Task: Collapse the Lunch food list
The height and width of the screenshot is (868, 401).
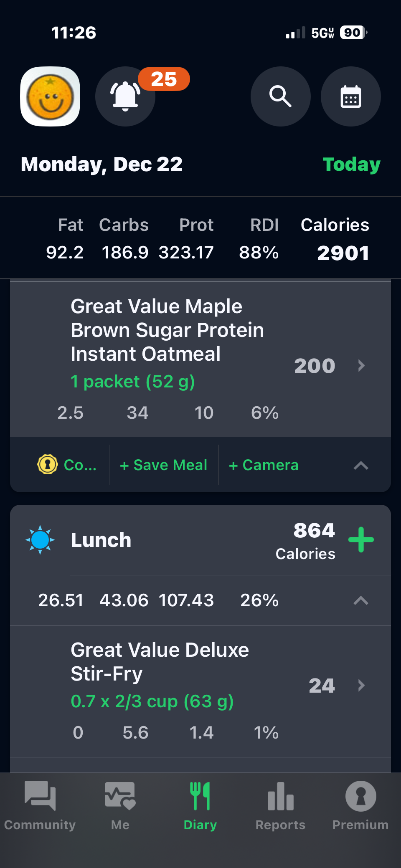Action: (x=361, y=600)
